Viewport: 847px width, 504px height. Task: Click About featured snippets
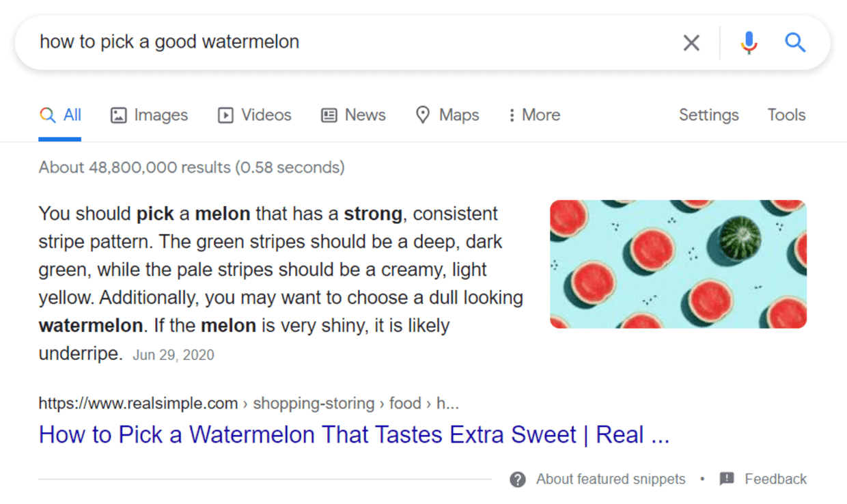click(x=611, y=479)
